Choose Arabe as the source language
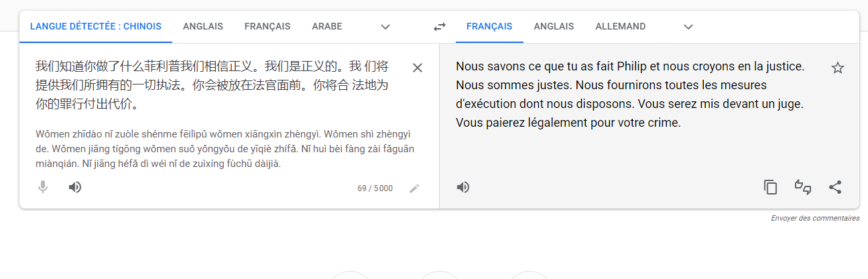This screenshot has height=279, width=868. point(327,27)
